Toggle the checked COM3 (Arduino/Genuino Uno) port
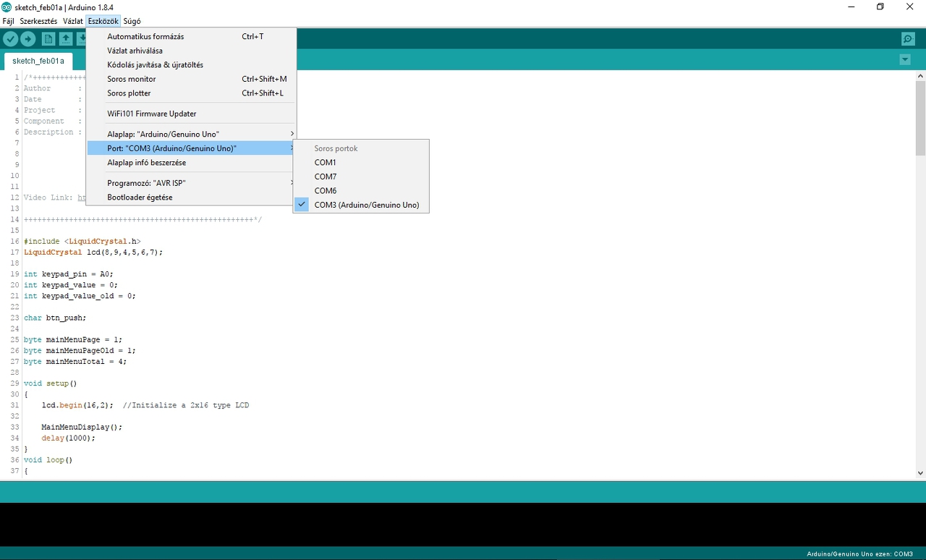926x560 pixels. (361, 205)
